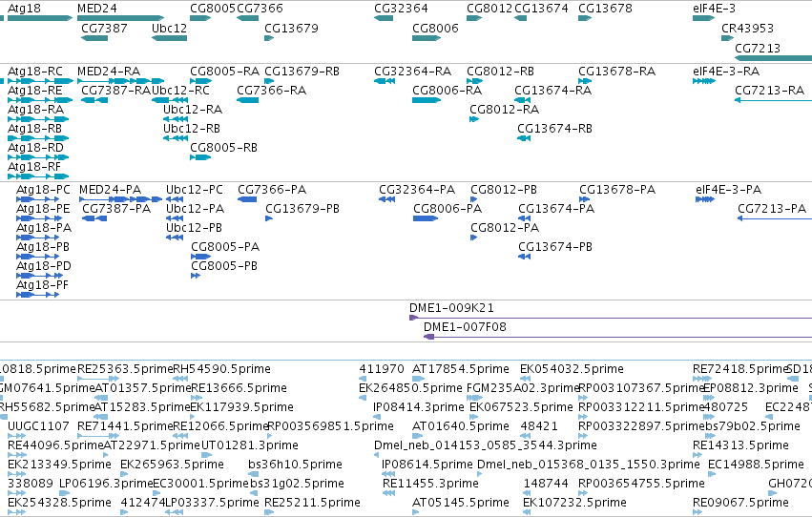
Task: Click the MED24 gene label
Action: [96, 9]
